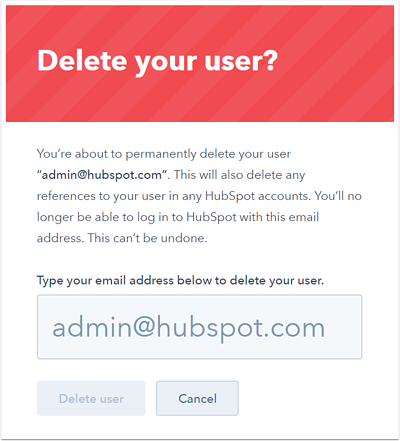The width and height of the screenshot is (400, 441).
Task: Click the placeholder text admin@hubspot.com in the field
Action: pyautogui.click(x=189, y=328)
